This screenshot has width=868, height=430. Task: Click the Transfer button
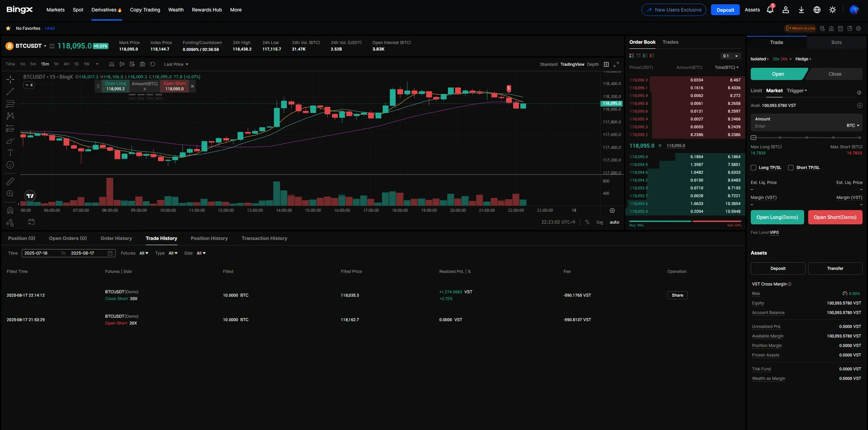pos(835,268)
